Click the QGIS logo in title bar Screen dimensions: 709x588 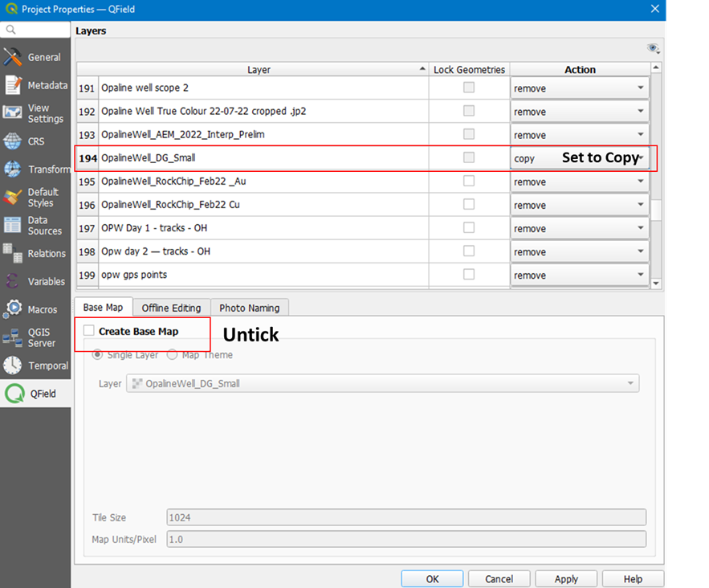(11, 9)
